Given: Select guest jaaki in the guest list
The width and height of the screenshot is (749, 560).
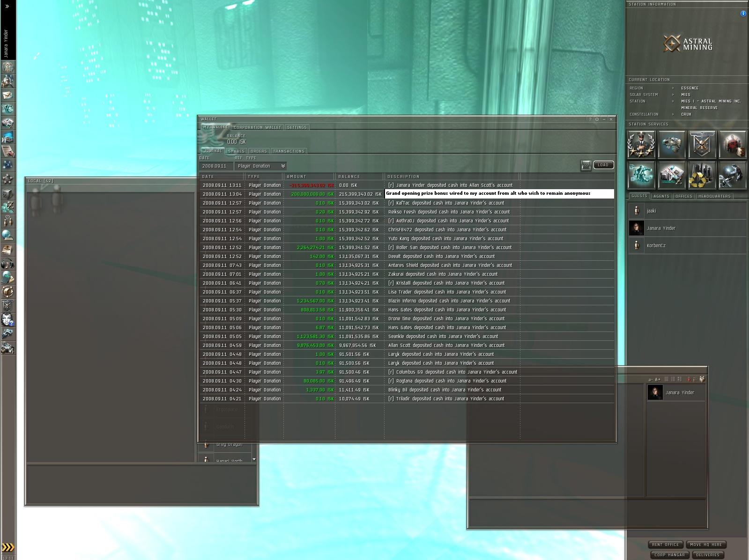Looking at the screenshot, I should click(687, 211).
